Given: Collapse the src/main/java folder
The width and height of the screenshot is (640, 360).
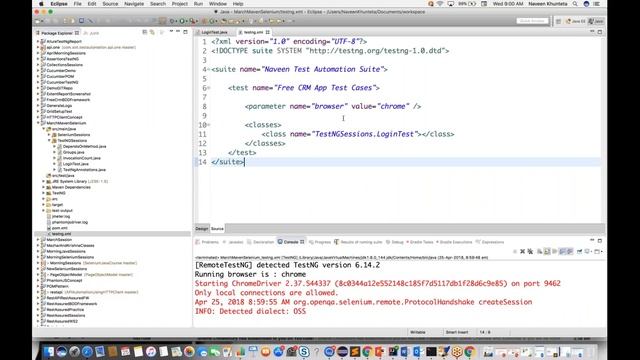Looking at the screenshot, I should (44, 129).
